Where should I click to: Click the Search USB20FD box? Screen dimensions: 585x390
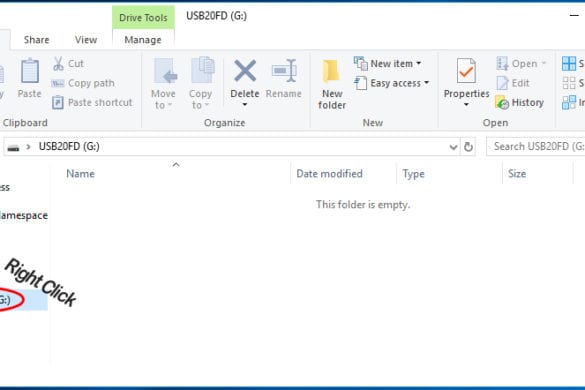click(536, 147)
